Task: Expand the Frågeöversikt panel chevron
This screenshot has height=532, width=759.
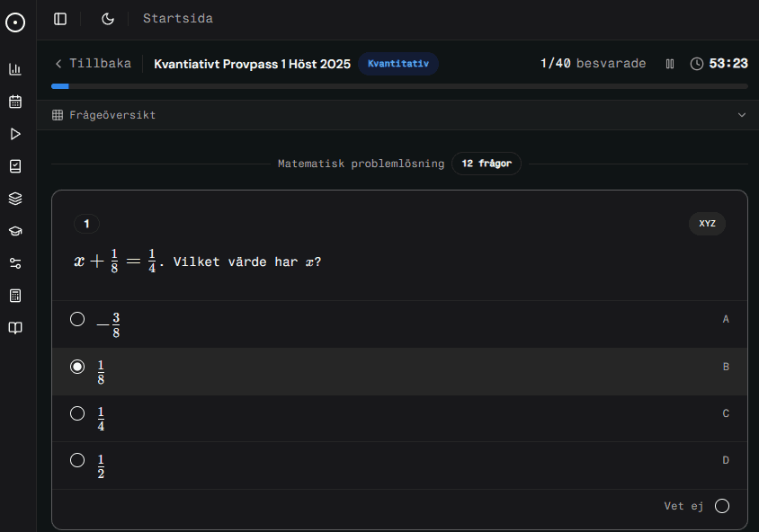Action: [742, 115]
